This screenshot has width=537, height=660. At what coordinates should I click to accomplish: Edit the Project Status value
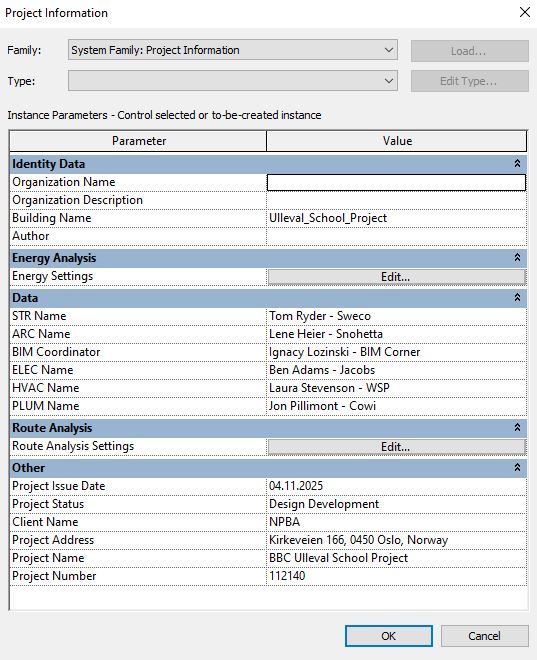pyautogui.click(x=396, y=504)
